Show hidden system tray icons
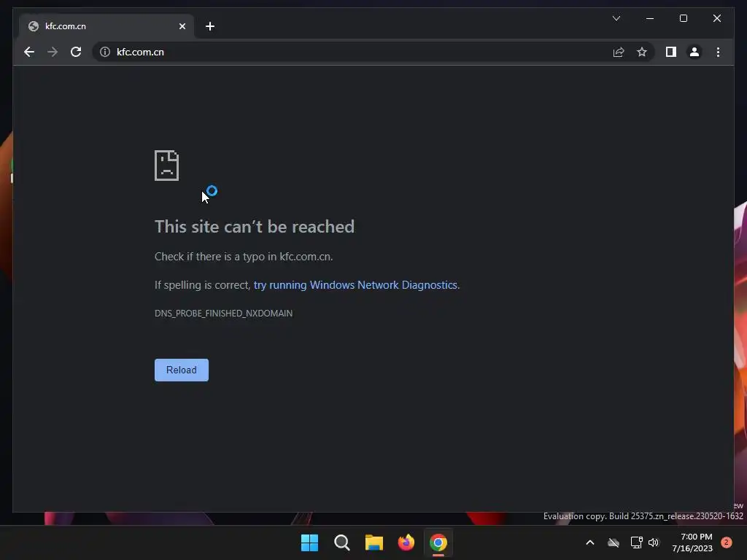 pos(589,542)
